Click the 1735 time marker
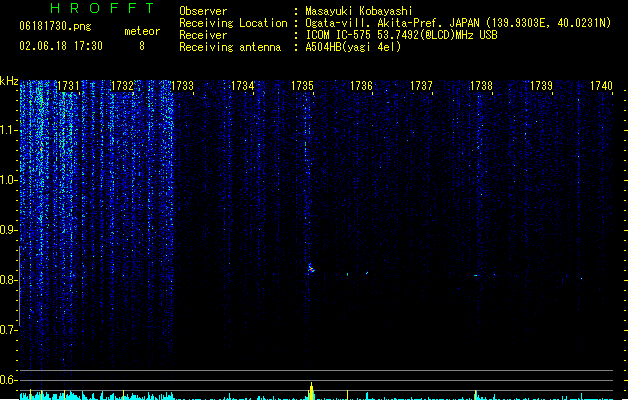 [x=302, y=86]
